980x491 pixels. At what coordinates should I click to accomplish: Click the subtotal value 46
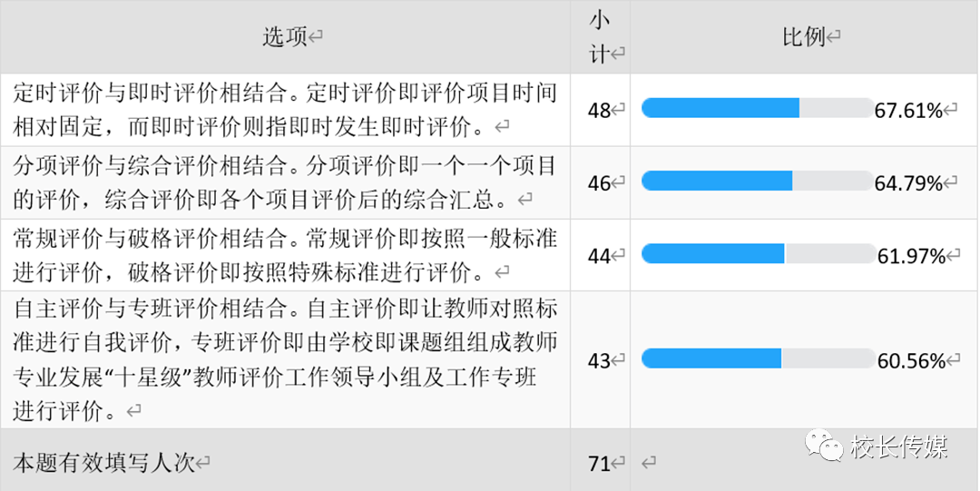(x=600, y=183)
